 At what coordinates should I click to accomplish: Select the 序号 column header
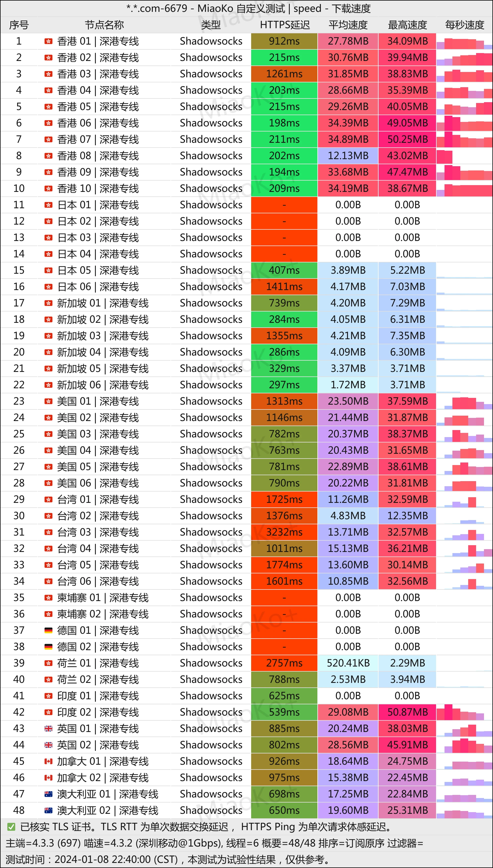pyautogui.click(x=19, y=25)
